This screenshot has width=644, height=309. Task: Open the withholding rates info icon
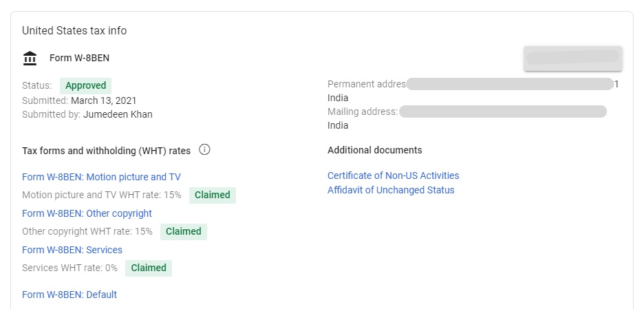(204, 149)
